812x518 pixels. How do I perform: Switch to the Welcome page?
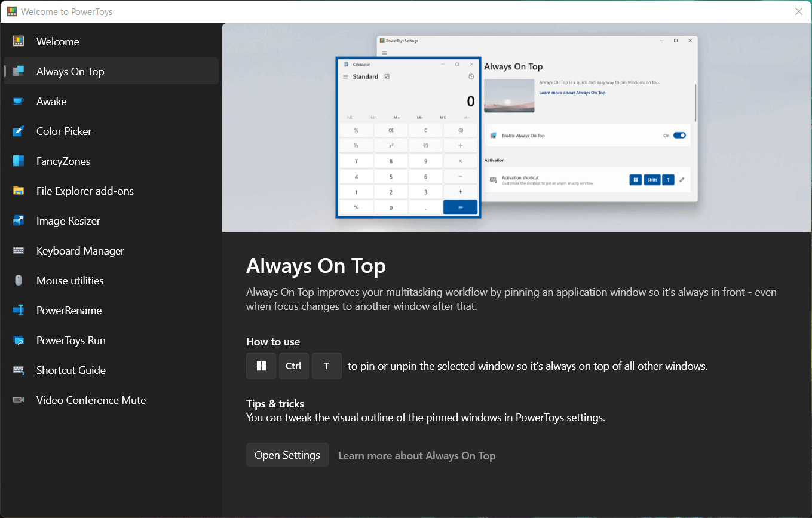[57, 41]
